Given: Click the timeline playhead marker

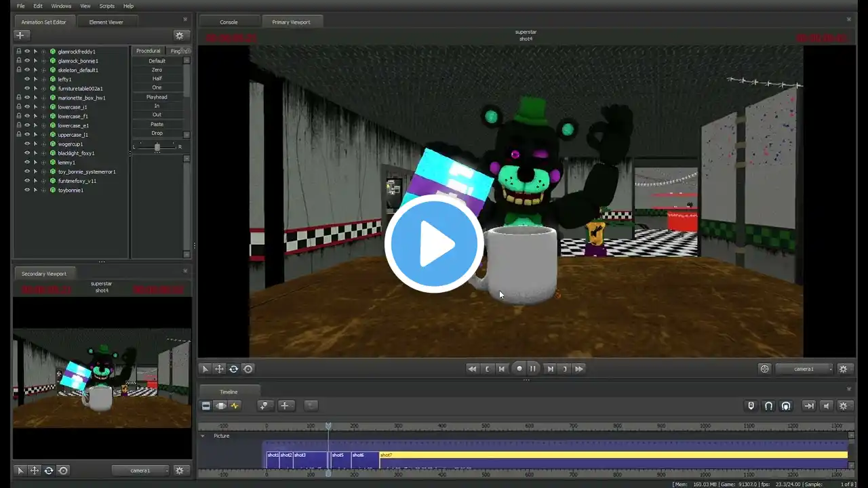Looking at the screenshot, I should pos(328,426).
